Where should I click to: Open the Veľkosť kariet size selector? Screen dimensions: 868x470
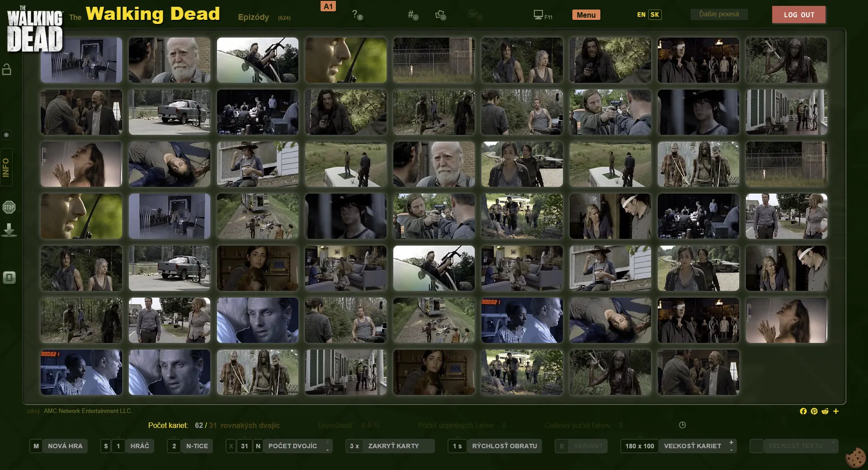point(692,446)
